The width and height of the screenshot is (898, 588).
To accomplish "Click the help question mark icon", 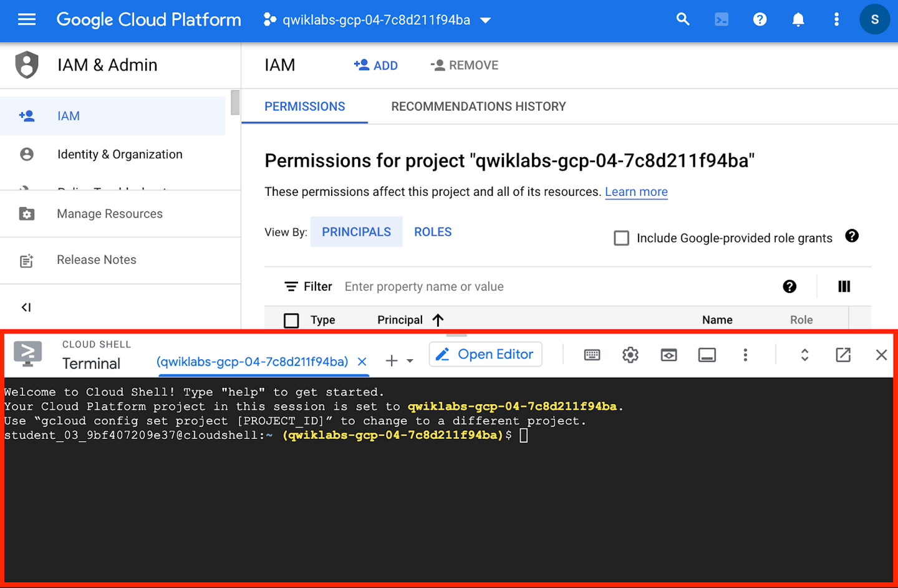I will point(760,19).
